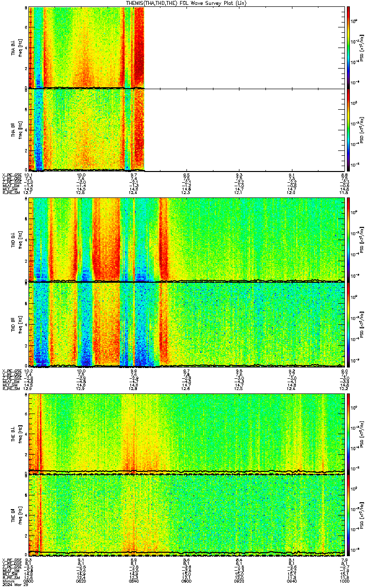
Task: Click the PSD [nT²/Hz] label beside THA B-perpendicular
Action: point(362,48)
